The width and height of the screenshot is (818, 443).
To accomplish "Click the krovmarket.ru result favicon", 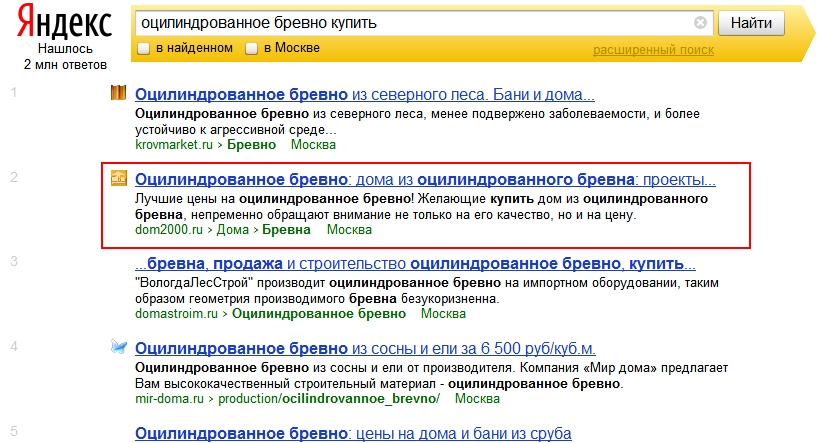I will [118, 95].
